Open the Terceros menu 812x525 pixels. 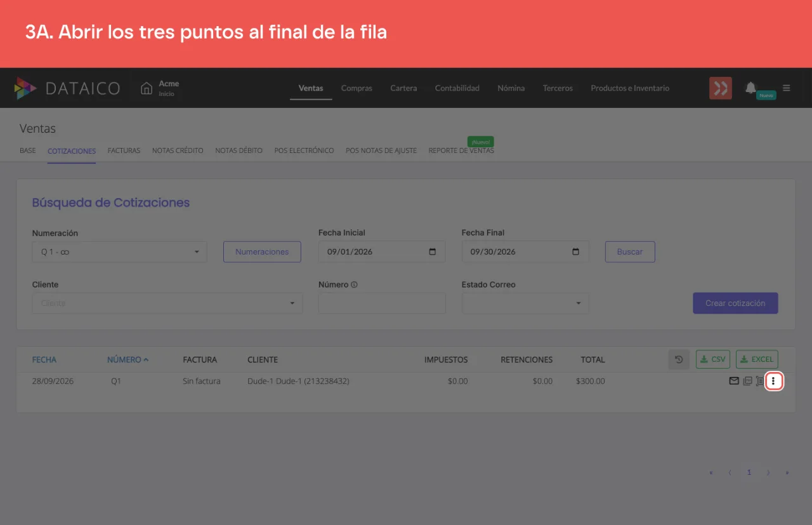click(558, 88)
